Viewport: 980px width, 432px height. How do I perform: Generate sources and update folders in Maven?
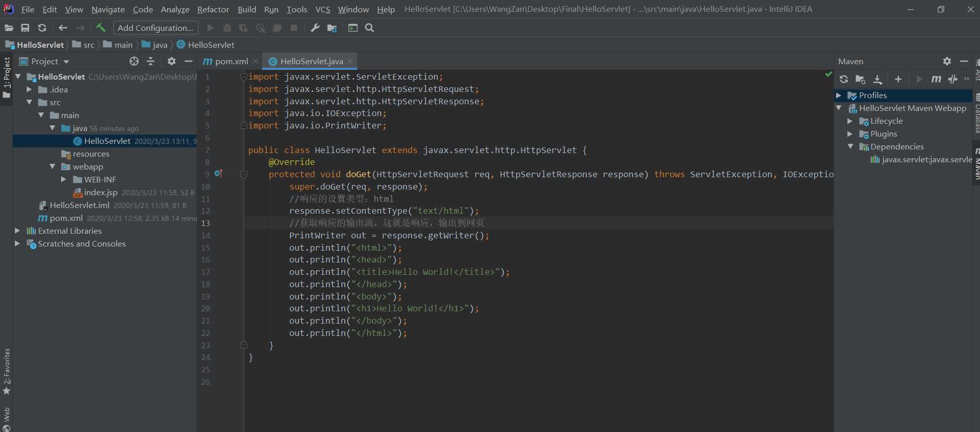point(860,79)
